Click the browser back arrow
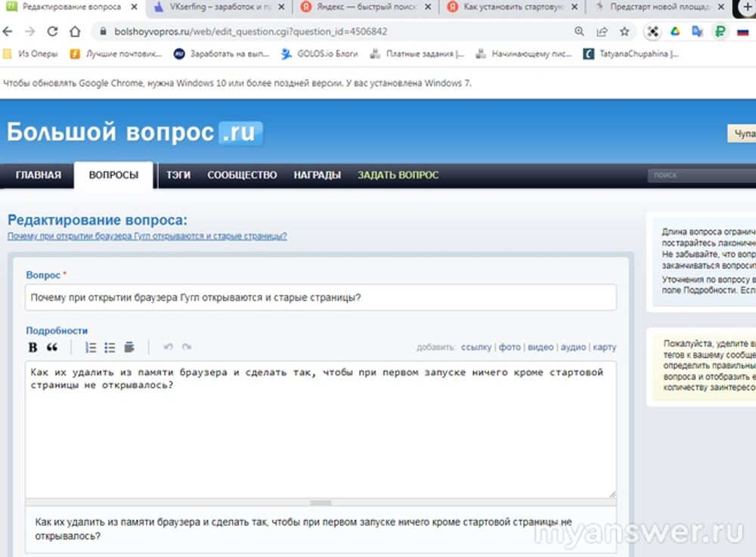The width and height of the screenshot is (756, 557). [x=9, y=32]
